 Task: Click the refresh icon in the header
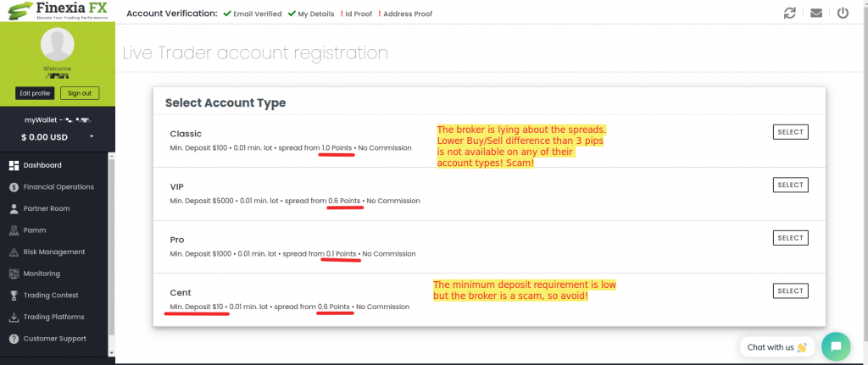(789, 13)
